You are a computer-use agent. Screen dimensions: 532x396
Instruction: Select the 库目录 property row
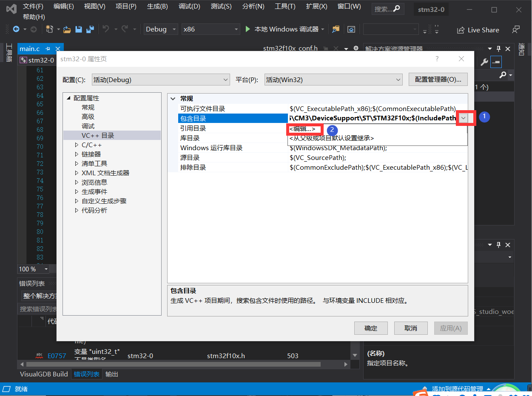tap(190, 138)
